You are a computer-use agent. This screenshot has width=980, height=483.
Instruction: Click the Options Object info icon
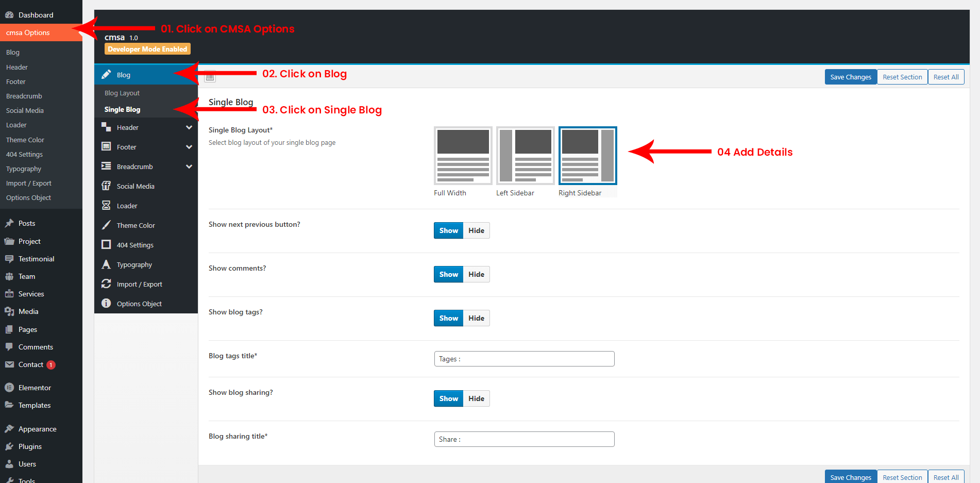pyautogui.click(x=106, y=304)
